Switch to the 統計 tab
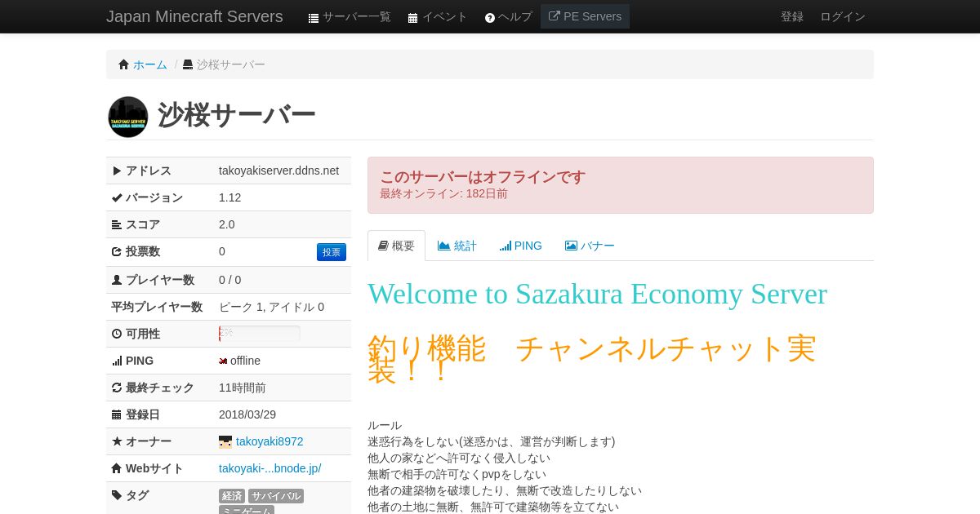The height and width of the screenshot is (514, 980). [457, 246]
